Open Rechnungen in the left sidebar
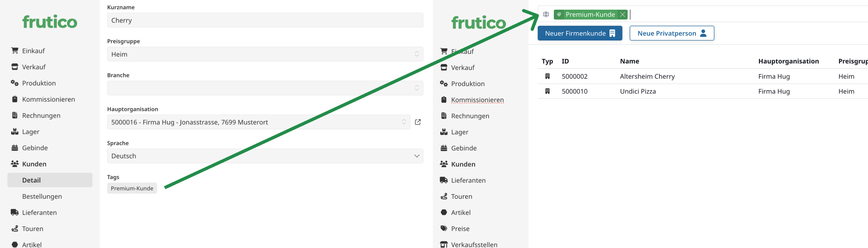Image resolution: width=868 pixels, height=248 pixels. point(41,115)
